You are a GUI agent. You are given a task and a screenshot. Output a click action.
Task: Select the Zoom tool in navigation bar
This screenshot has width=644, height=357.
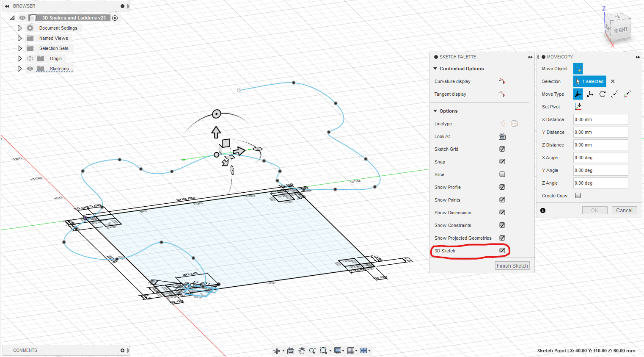coord(313,351)
